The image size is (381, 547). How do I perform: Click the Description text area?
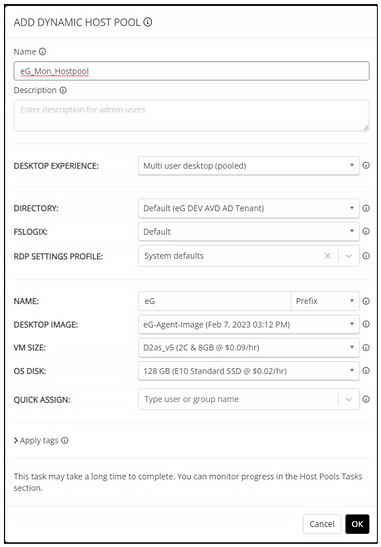(192, 116)
